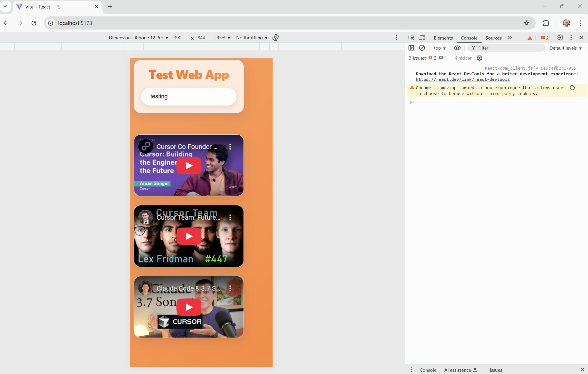
Task: Open the react-devtools link
Action: (463, 80)
